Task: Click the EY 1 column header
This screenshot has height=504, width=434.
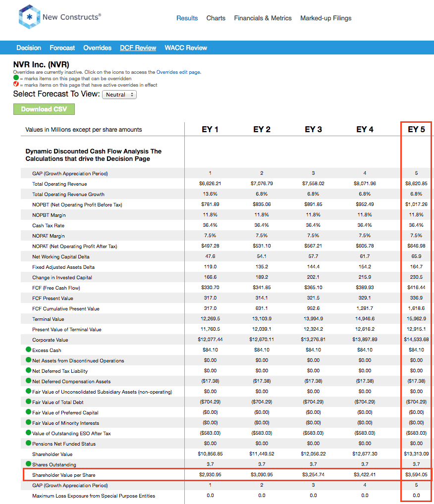Action: pos(210,130)
